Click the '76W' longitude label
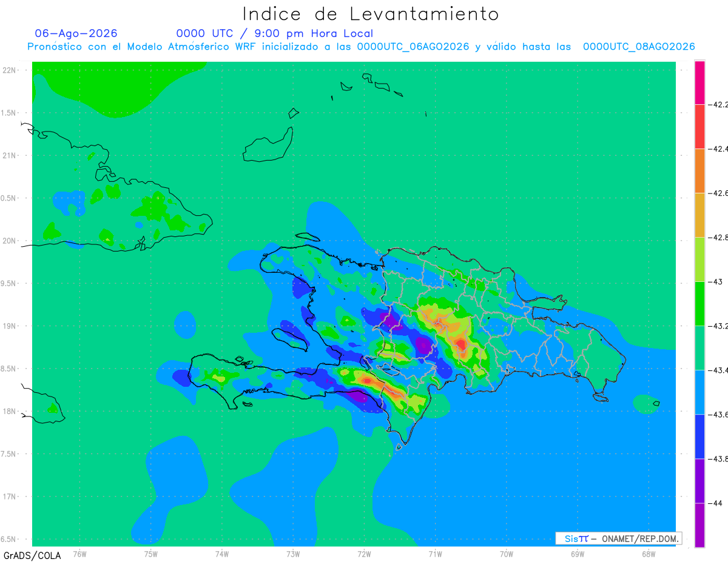 click(x=79, y=554)
